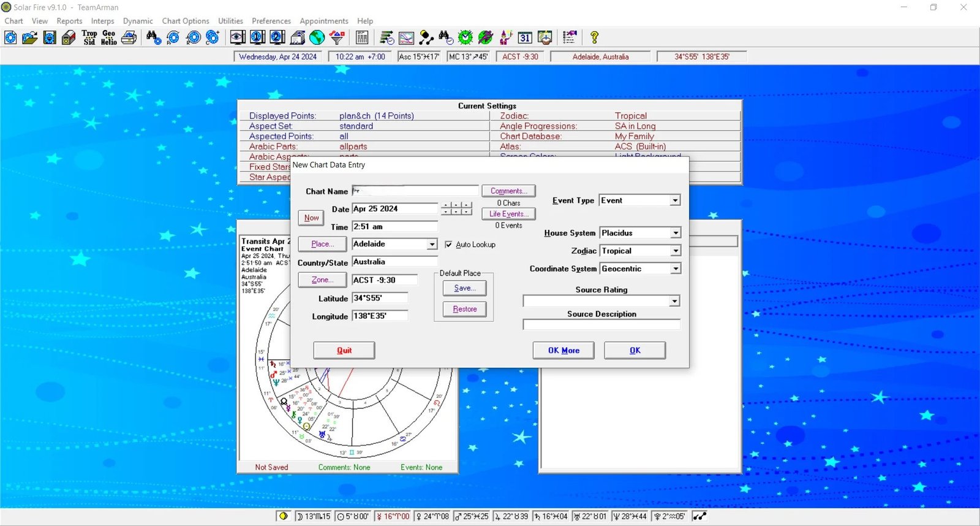Open the Event Type dropdown
Image resolution: width=980 pixels, height=526 pixels.
click(675, 200)
